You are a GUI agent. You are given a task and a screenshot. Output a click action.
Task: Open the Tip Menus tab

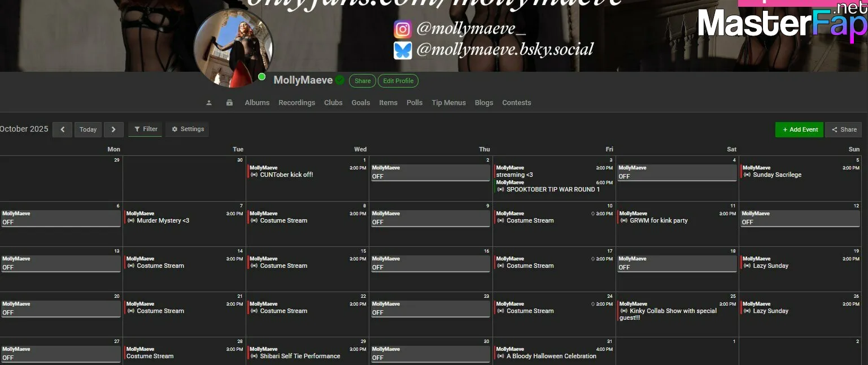pyautogui.click(x=448, y=103)
